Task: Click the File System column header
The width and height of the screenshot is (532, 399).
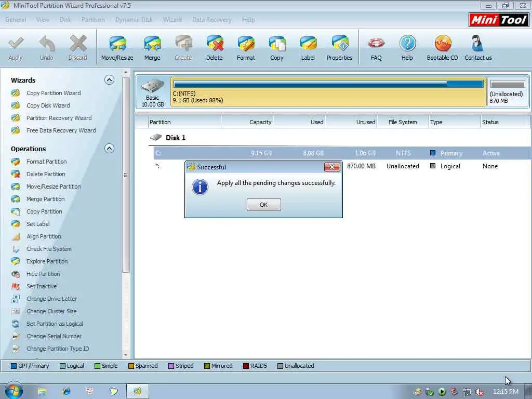Action: point(403,122)
